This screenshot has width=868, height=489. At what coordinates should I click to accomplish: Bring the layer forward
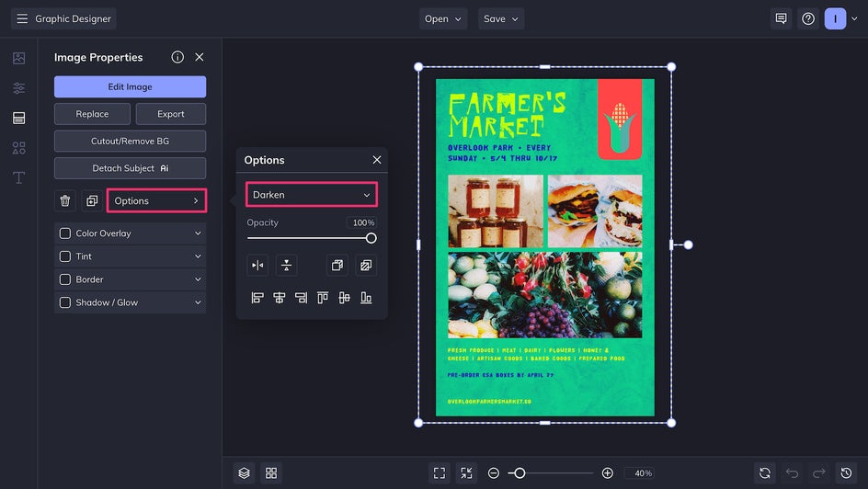point(337,266)
